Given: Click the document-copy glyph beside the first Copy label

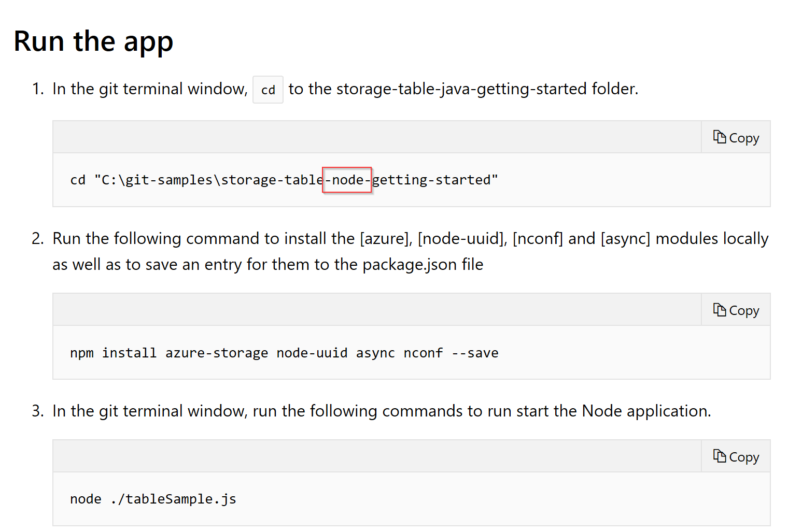Looking at the screenshot, I should click(720, 136).
